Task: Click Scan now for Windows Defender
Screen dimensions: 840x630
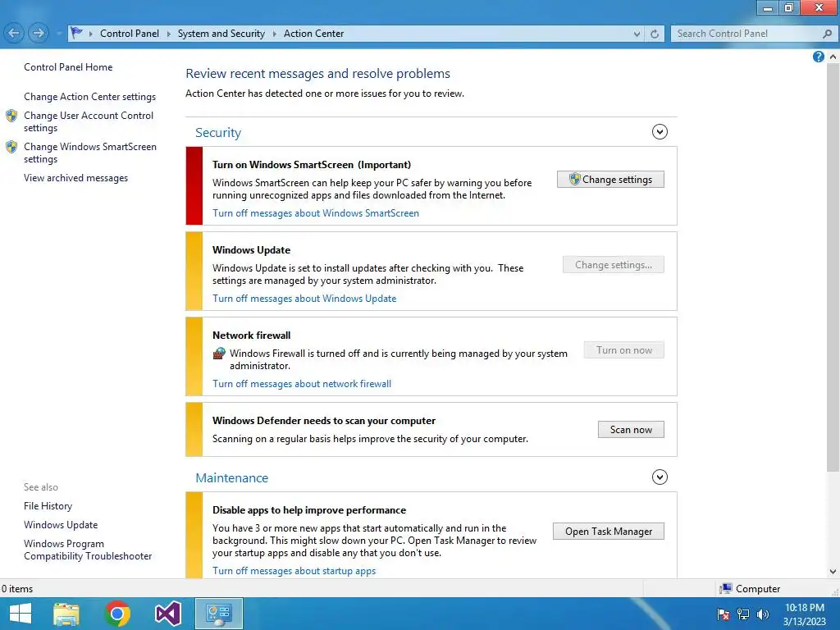Action: point(631,430)
